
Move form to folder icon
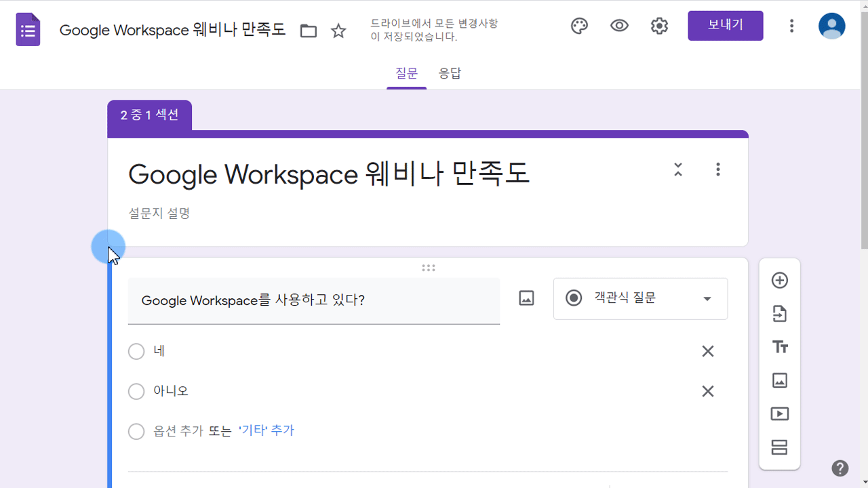point(309,30)
